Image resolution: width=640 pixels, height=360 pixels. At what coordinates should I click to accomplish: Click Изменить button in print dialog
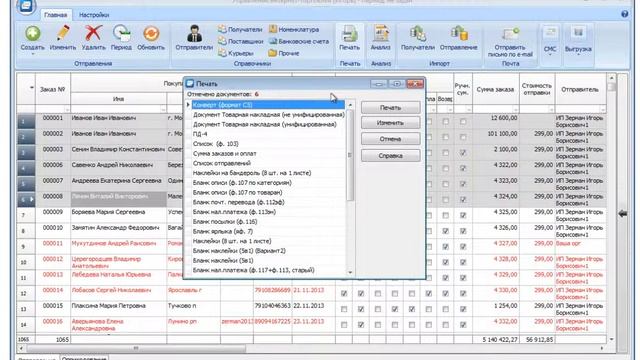click(391, 123)
